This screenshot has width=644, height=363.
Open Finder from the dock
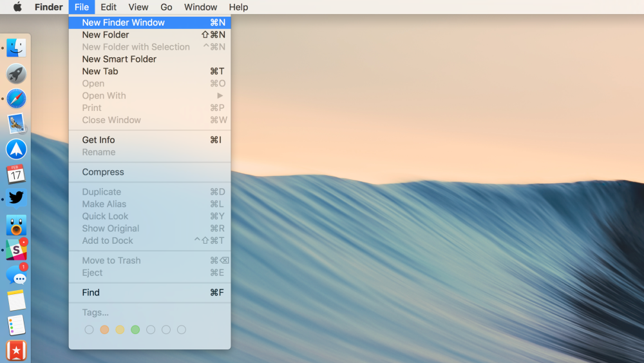(16, 48)
